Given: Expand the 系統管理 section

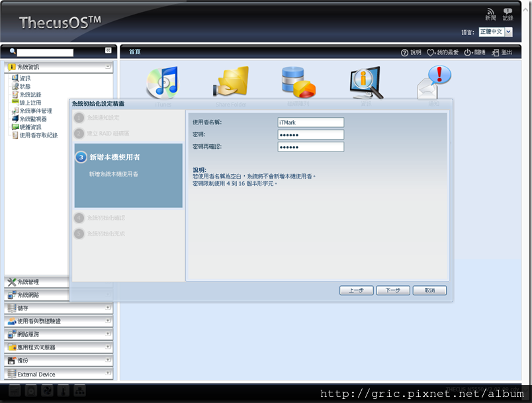Looking at the screenshot, I should (x=36, y=282).
